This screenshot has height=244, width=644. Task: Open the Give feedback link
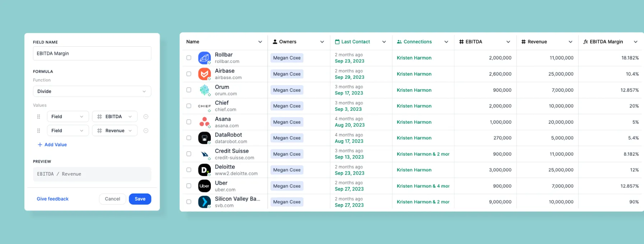point(52,199)
